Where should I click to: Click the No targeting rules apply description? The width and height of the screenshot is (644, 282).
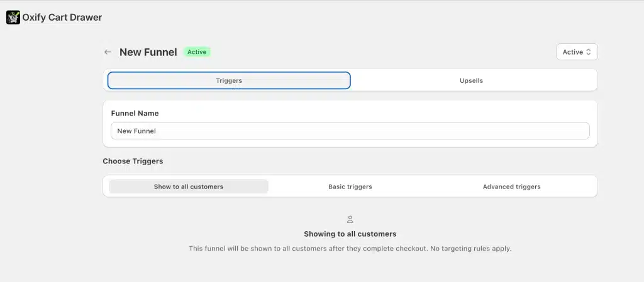pos(350,248)
